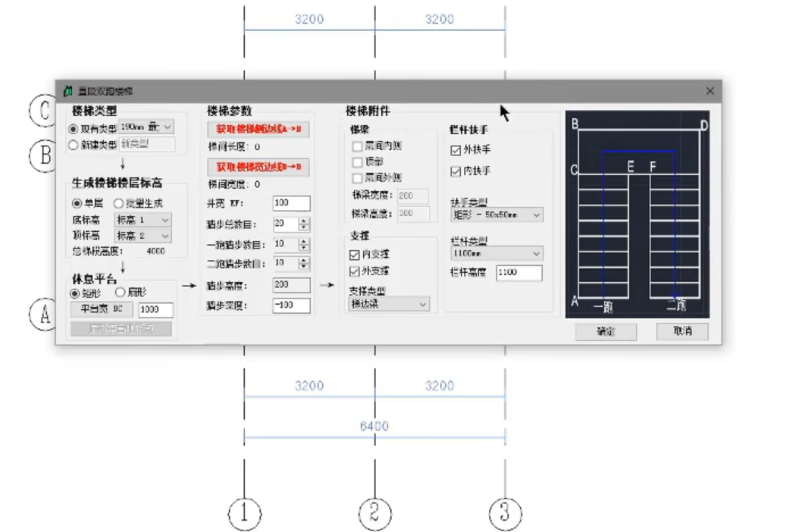Open 栏杆类型 1100mm dropdown list
This screenshot has height=532, width=805.
[496, 253]
